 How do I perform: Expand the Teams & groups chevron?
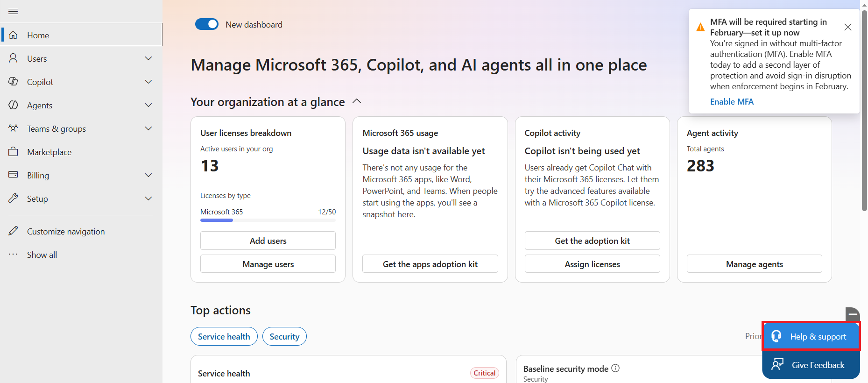(148, 128)
